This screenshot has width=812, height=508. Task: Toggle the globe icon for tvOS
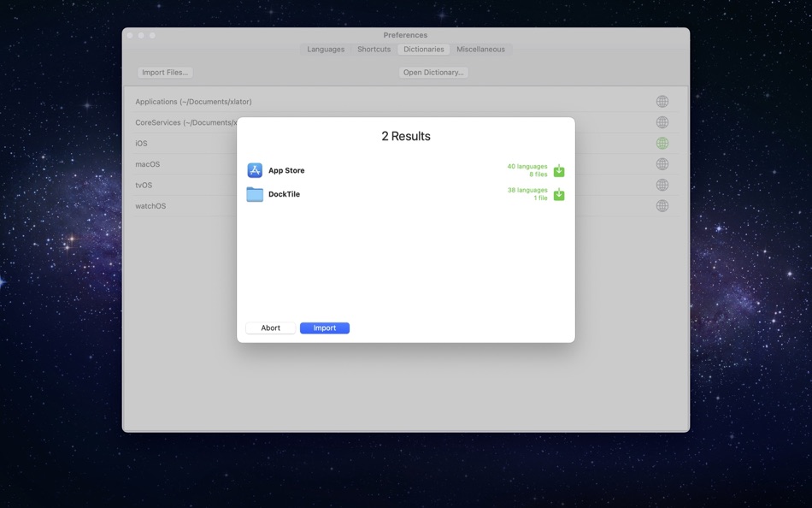pyautogui.click(x=662, y=185)
